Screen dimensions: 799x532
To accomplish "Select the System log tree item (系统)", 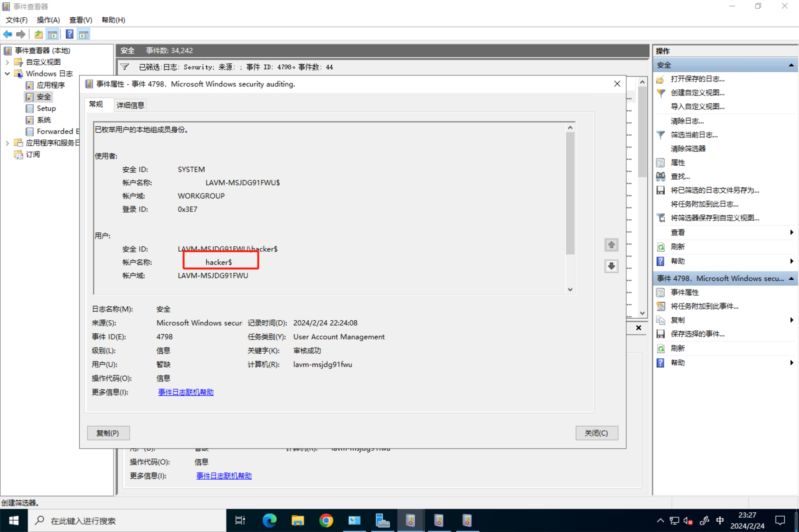I will pyautogui.click(x=43, y=120).
